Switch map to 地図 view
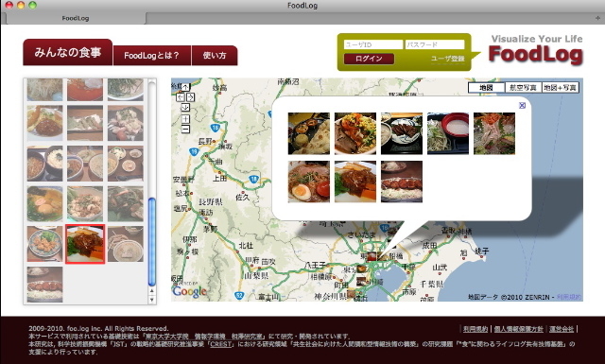605x364 pixels. point(486,88)
